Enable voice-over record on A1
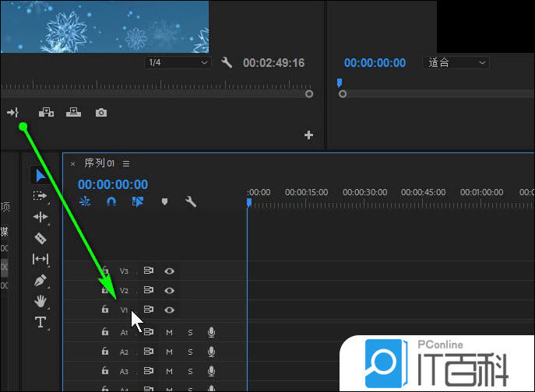Screen dimensions: 535x392 211,332
